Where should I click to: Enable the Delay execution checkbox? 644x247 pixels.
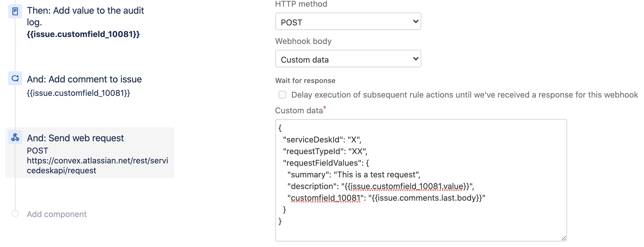[282, 95]
